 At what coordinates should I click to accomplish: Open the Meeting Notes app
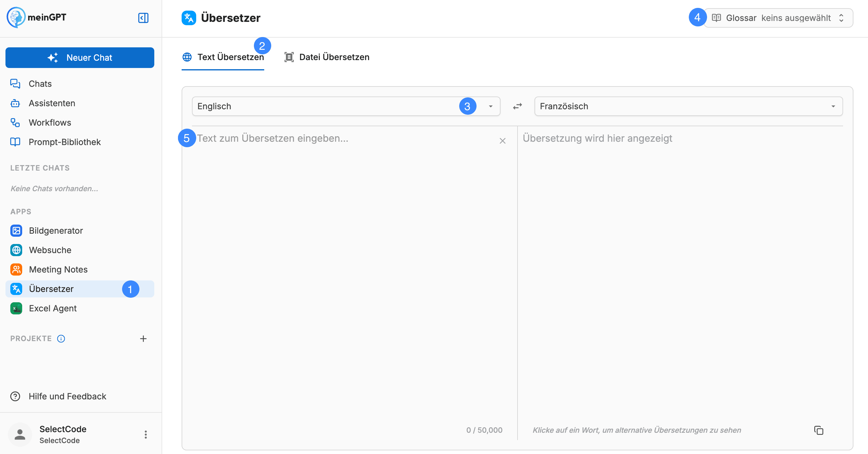point(58,269)
